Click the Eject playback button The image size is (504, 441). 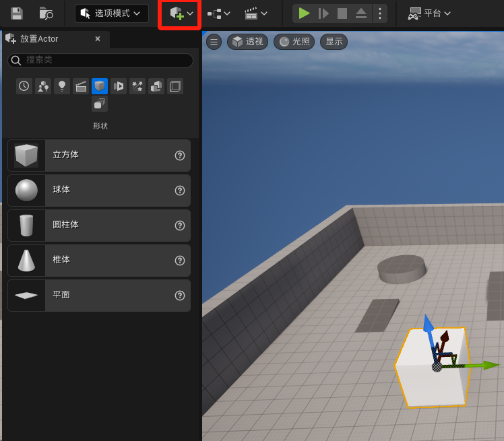pos(361,13)
